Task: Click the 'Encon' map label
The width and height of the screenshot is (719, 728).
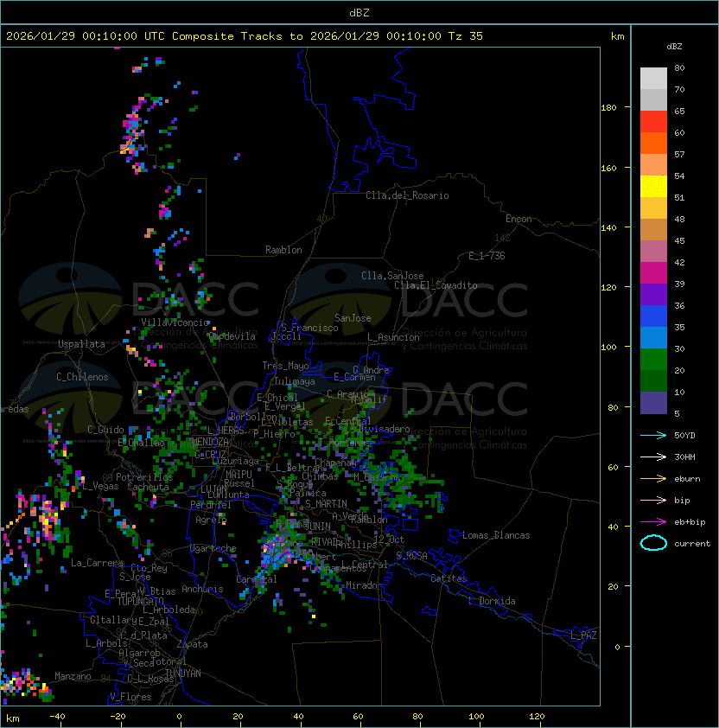Action: (x=519, y=219)
